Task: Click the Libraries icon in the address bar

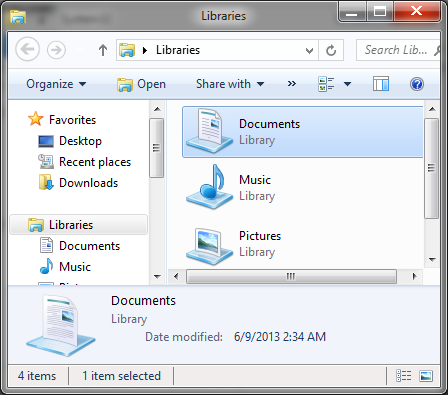Action: pyautogui.click(x=127, y=50)
